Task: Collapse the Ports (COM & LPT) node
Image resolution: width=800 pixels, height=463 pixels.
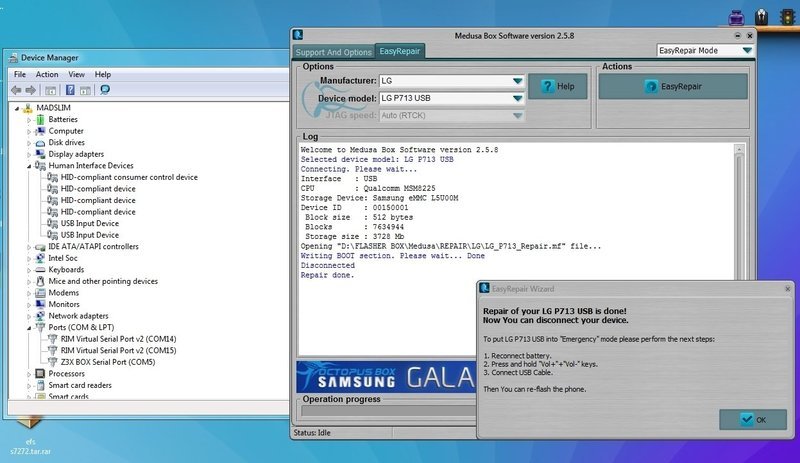Action: tap(29, 328)
